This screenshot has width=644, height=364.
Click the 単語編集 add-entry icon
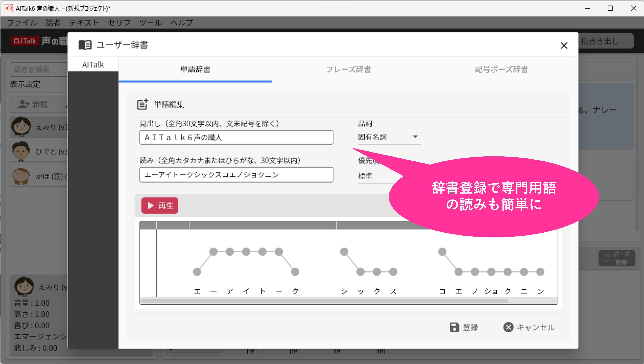pos(143,104)
